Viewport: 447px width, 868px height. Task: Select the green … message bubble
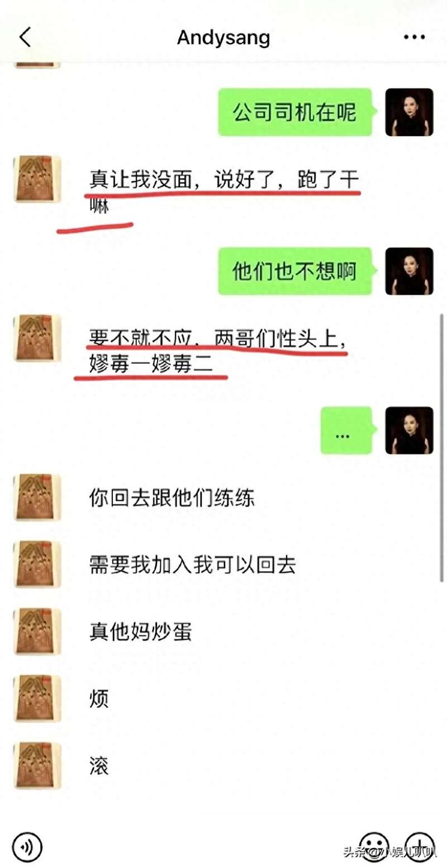(x=346, y=430)
